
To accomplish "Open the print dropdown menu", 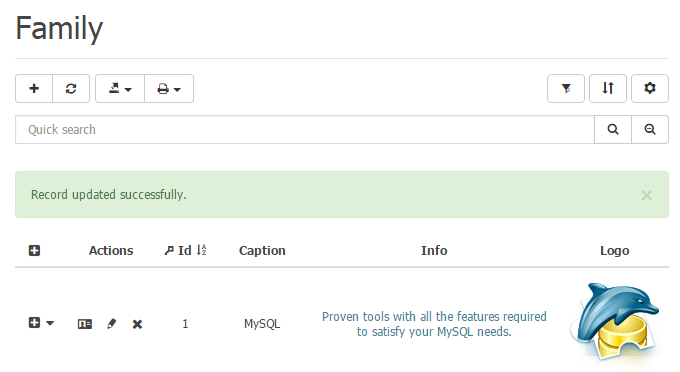I will click(x=169, y=88).
